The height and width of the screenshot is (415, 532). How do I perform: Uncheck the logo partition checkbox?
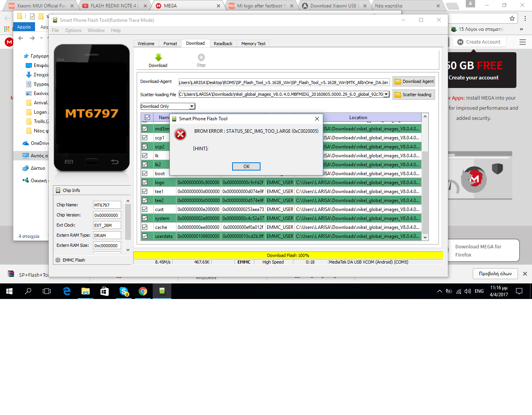pos(144,183)
